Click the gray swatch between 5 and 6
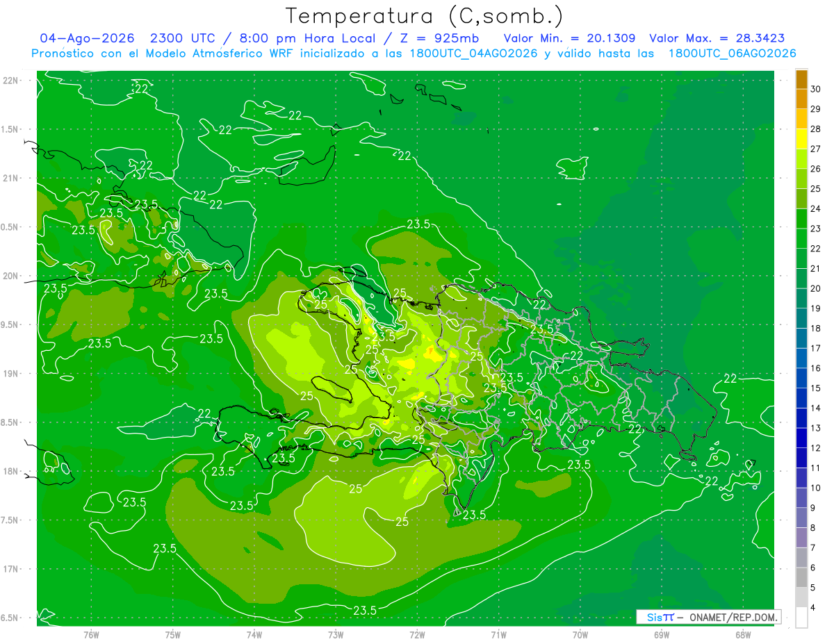 click(x=801, y=577)
